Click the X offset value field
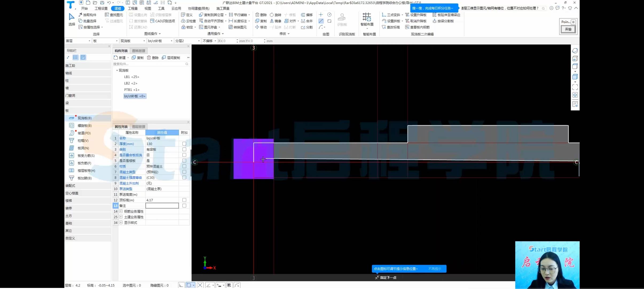The image size is (644, 289). 229,41
